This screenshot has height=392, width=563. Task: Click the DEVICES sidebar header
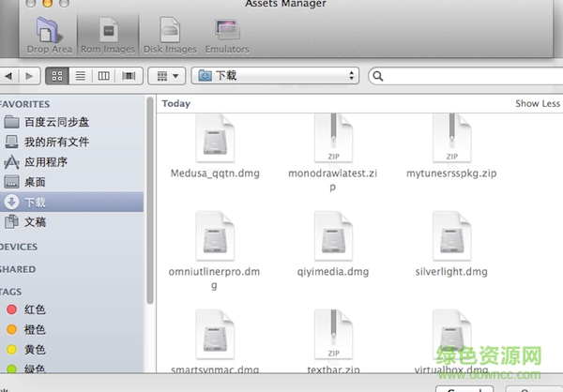[x=19, y=247]
